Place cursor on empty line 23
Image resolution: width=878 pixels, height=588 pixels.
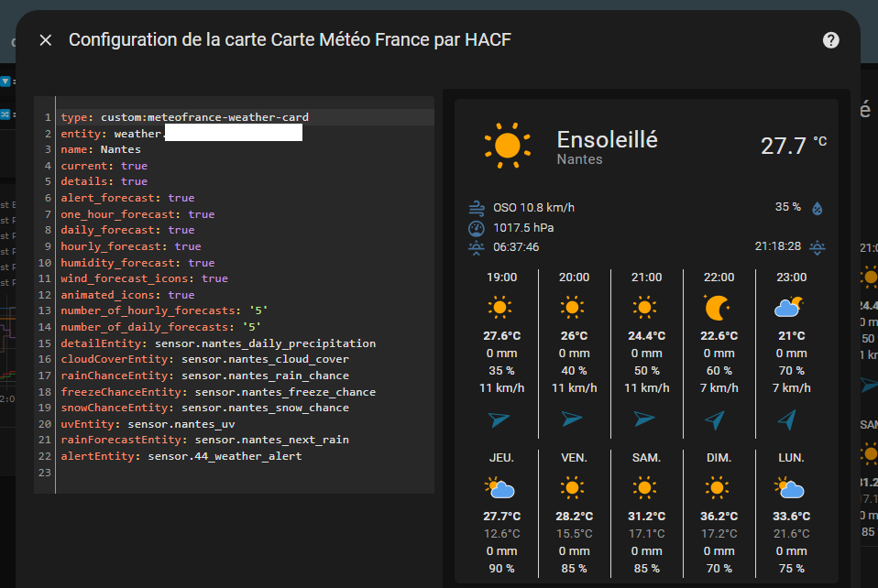247,473
